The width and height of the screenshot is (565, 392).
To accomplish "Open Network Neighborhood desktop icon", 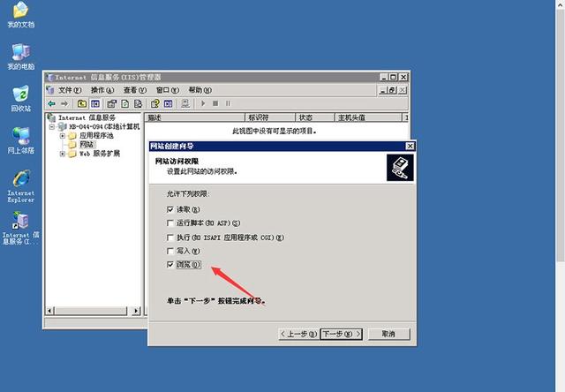I will click(x=21, y=140).
